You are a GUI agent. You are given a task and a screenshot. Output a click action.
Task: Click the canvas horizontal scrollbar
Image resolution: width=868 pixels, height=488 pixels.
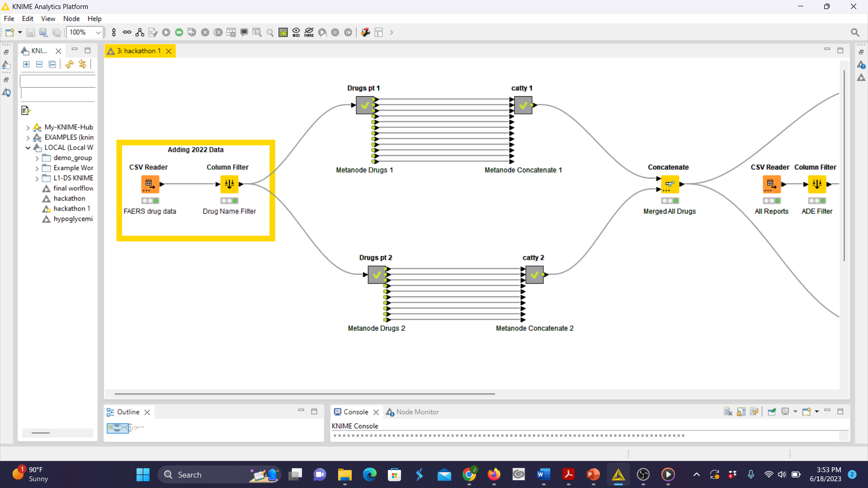[x=304, y=394]
